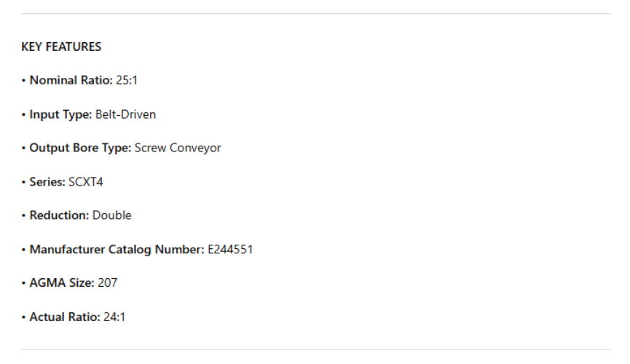Click the Series label
The image size is (630, 364).
tap(47, 182)
